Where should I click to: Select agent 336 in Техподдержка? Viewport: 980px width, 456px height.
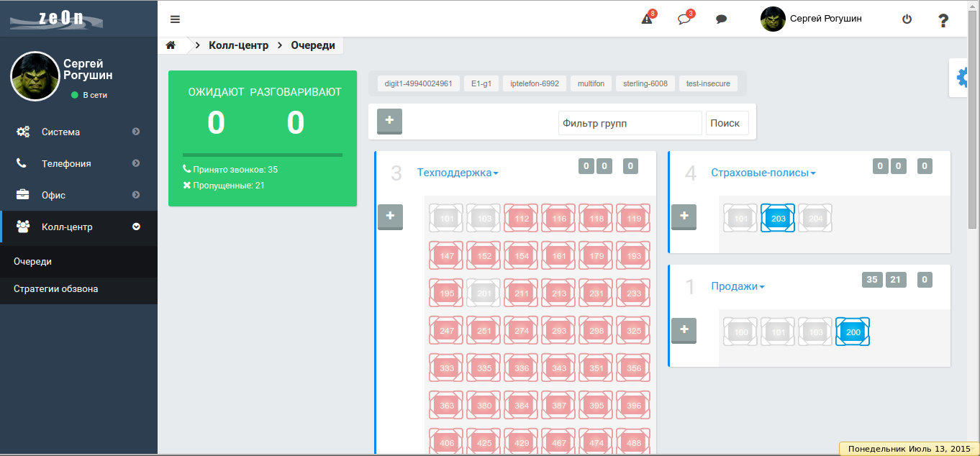click(x=522, y=368)
